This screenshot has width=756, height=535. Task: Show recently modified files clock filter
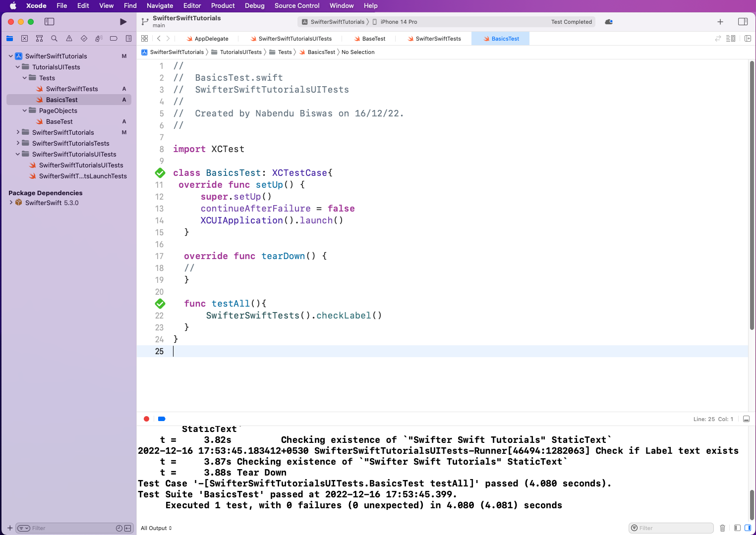tap(119, 529)
